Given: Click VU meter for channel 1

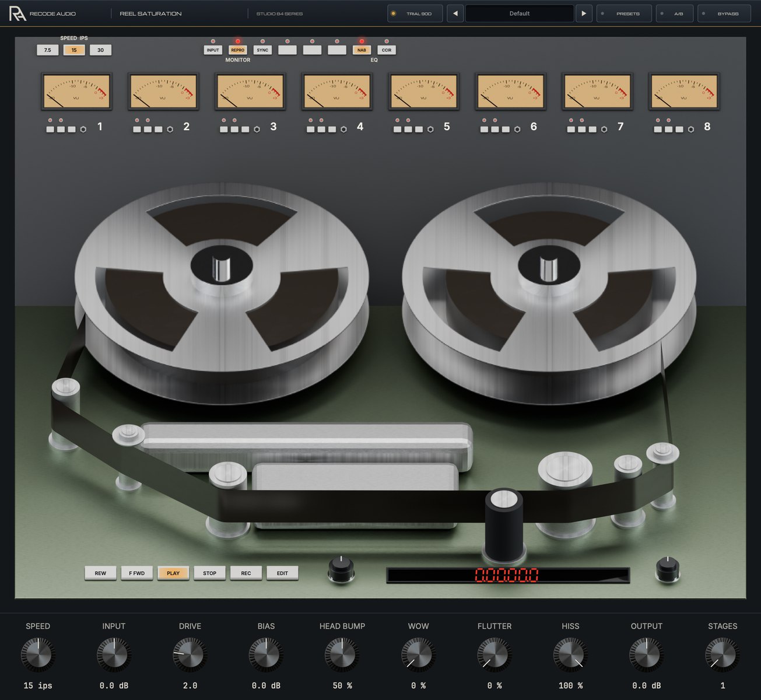Looking at the screenshot, I should 76,92.
